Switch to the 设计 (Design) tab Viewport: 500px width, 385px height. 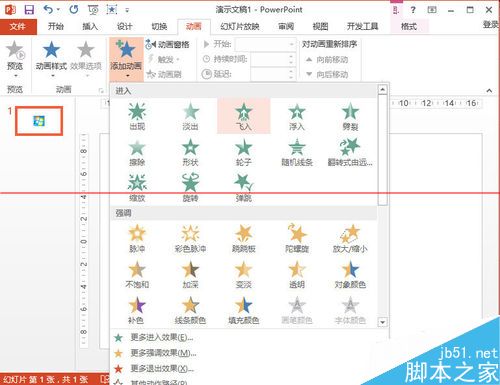125,26
